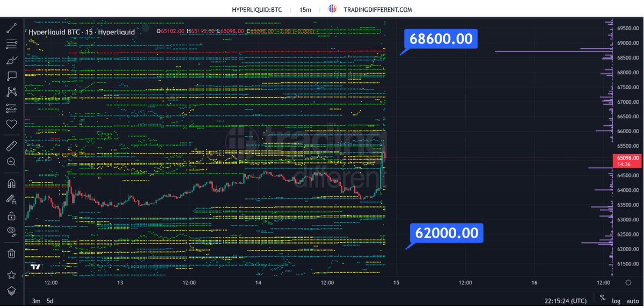
Task: Click the 61500.00 price axis label
Action: pyautogui.click(x=628, y=263)
